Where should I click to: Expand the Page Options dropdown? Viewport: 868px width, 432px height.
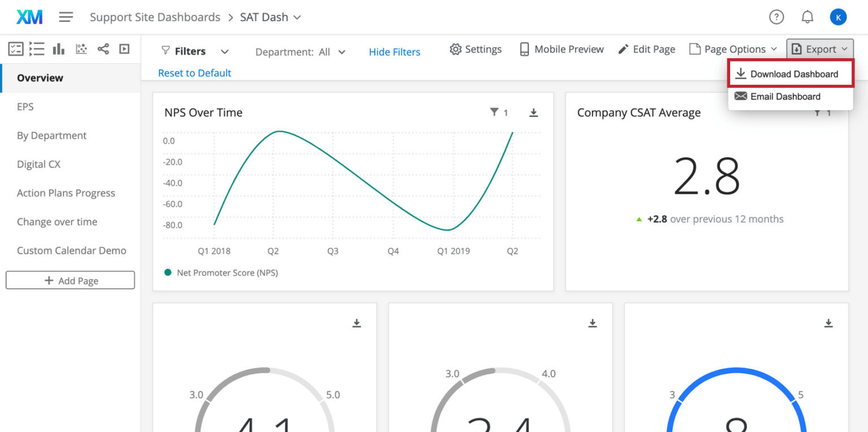pos(733,49)
